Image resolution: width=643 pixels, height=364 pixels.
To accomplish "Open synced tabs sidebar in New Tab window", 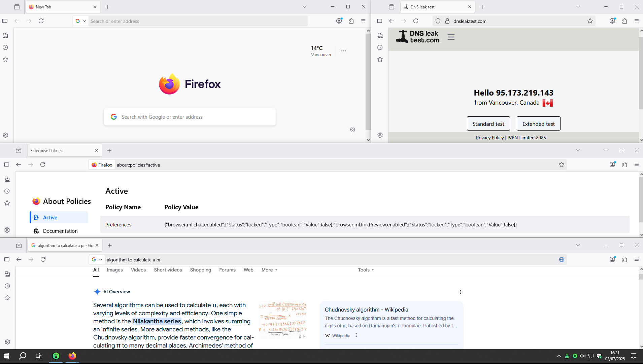I will (5, 35).
